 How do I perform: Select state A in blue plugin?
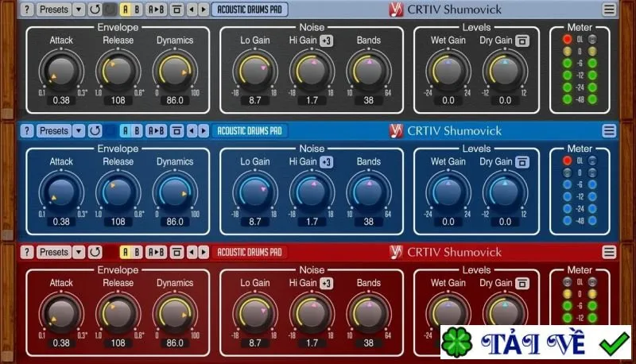(126, 131)
